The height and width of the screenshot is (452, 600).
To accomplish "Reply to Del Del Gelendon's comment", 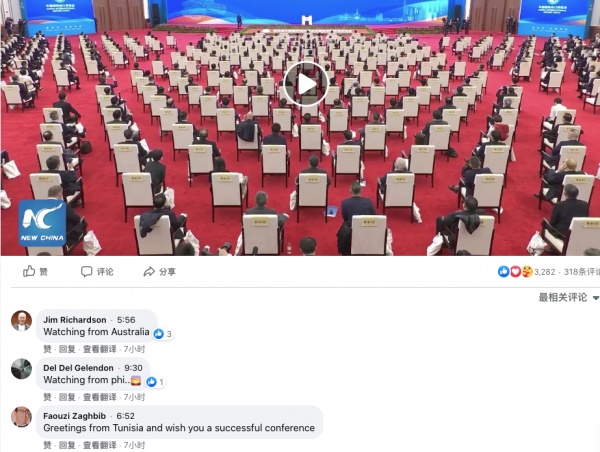I will (67, 397).
